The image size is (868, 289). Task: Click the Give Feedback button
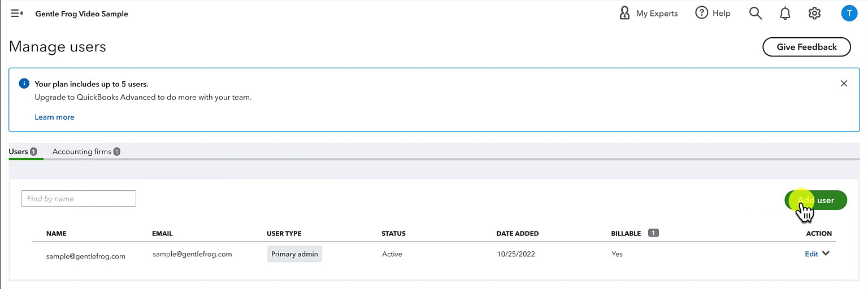click(806, 47)
